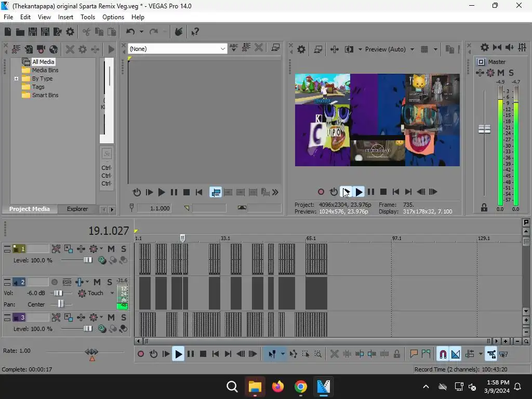Viewport: 532px width, 399px height.
Task: Play in the Video Preview window
Action: 358,192
